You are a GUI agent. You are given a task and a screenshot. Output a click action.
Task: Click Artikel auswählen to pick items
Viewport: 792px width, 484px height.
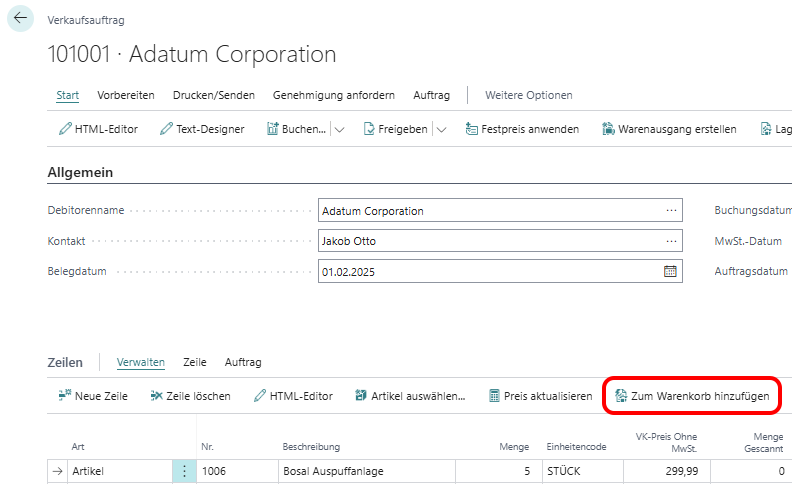[x=410, y=396]
